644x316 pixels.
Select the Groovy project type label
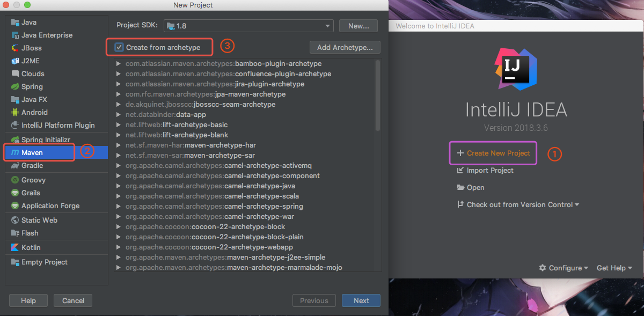click(x=33, y=180)
